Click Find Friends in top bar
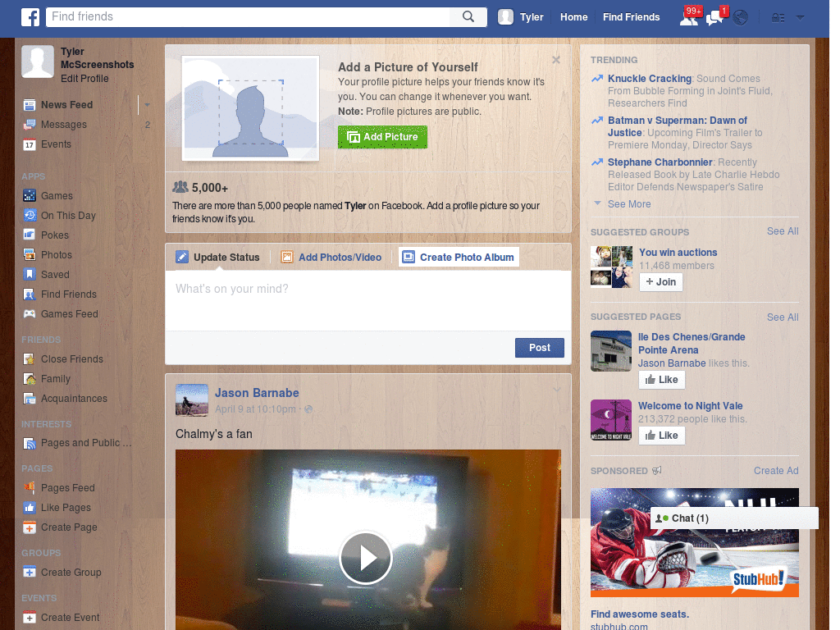The height and width of the screenshot is (630, 840). [631, 17]
